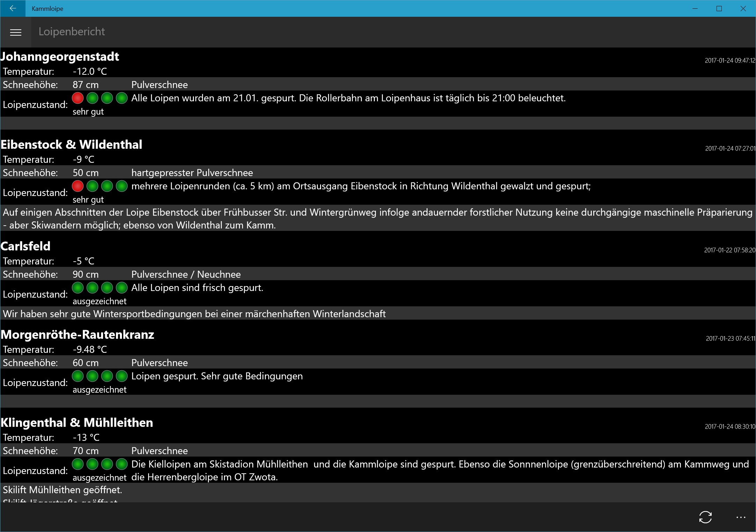Viewport: 756px width, 532px height.
Task: Click first green dot in Carlsfeld row
Action: click(x=78, y=288)
